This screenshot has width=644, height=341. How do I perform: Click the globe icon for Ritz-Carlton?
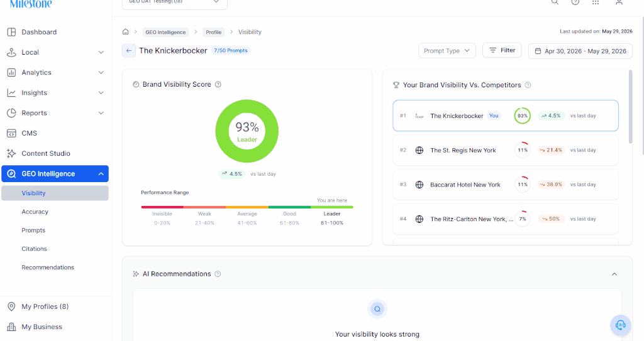coord(419,219)
